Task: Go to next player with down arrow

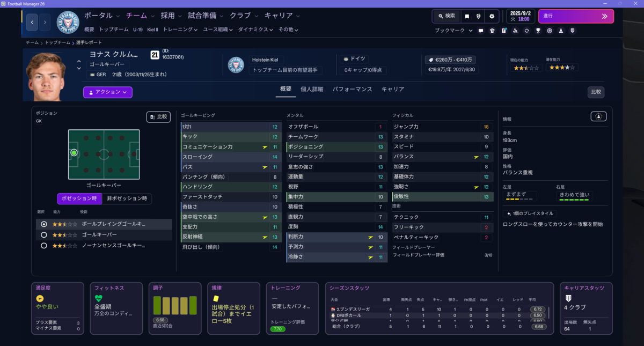Action: [x=79, y=69]
